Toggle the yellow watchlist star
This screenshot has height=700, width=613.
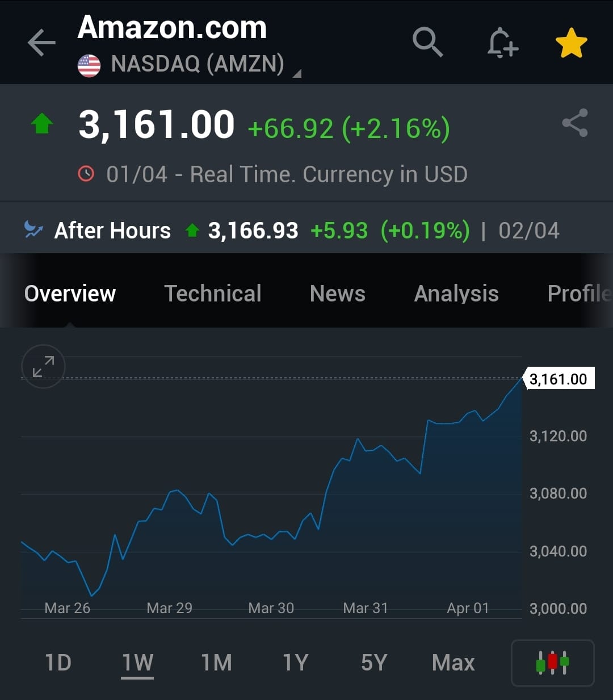pyautogui.click(x=571, y=43)
